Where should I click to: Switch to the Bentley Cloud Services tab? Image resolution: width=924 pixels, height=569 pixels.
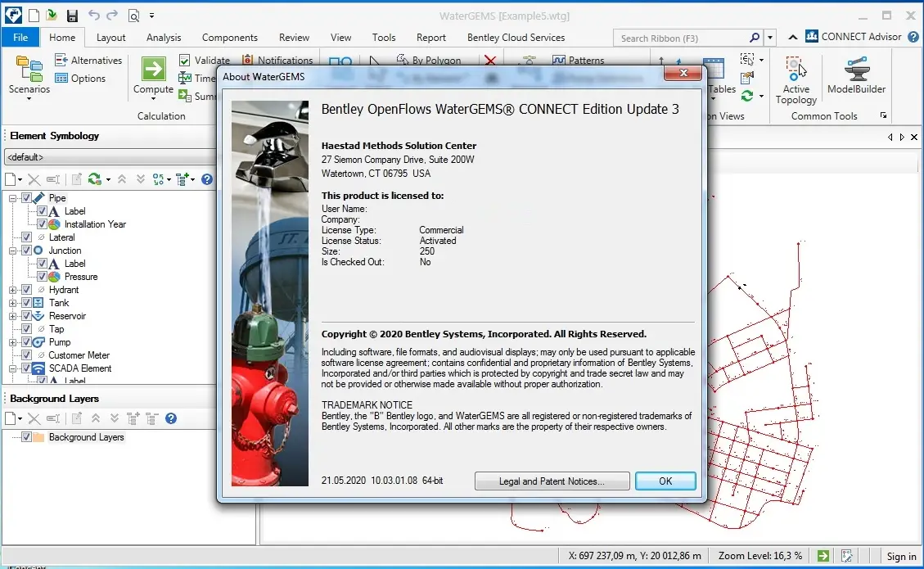tap(516, 37)
